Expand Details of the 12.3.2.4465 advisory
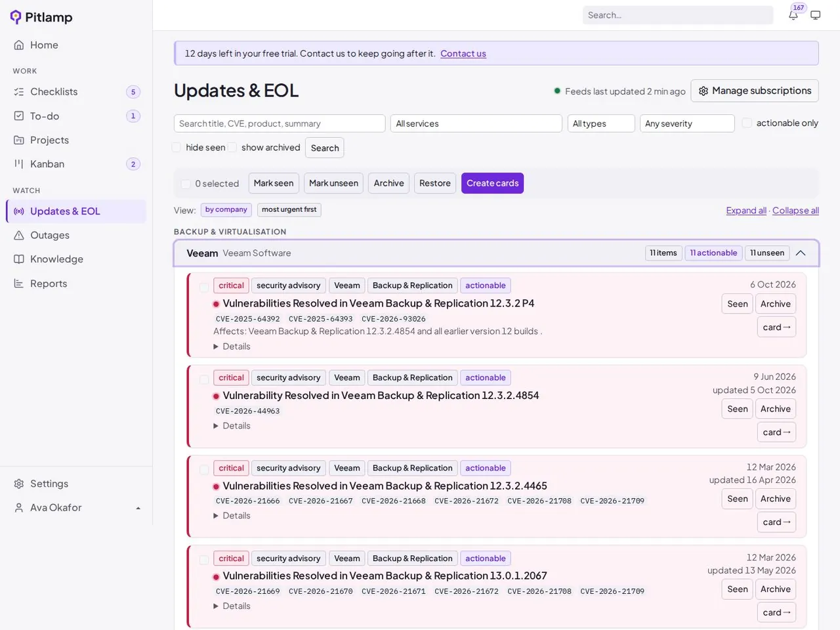Viewport: 840px width, 630px height. tap(232, 516)
